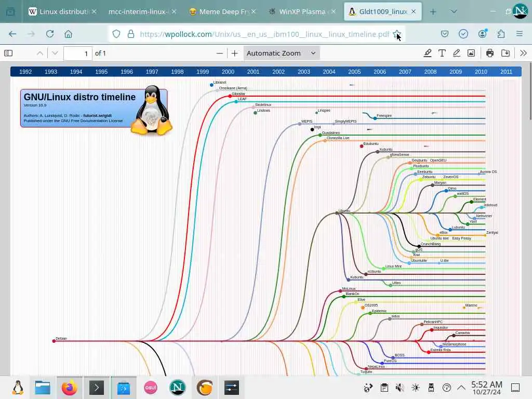Screen dimensions: 532x399
Task: Reload the current page
Action: pyautogui.click(x=50, y=34)
